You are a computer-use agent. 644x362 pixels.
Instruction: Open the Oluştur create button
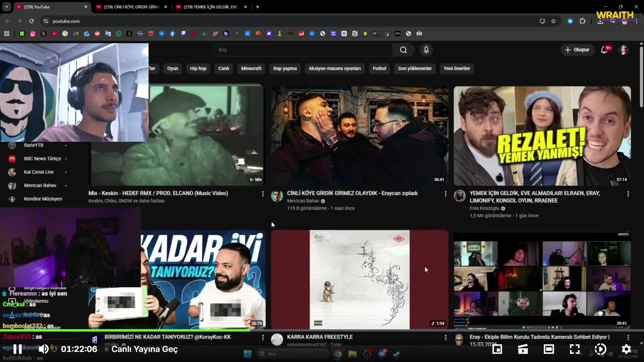[x=577, y=50]
